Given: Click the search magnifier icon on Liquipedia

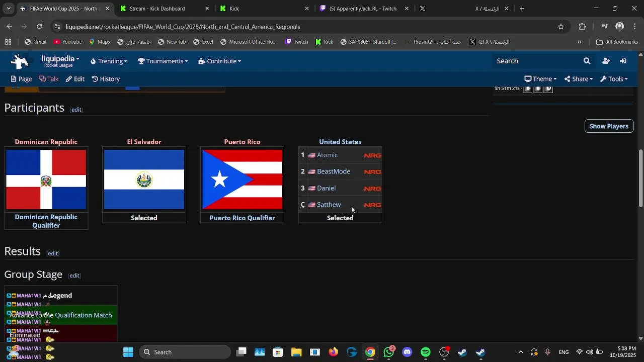Looking at the screenshot, I should point(587,61).
